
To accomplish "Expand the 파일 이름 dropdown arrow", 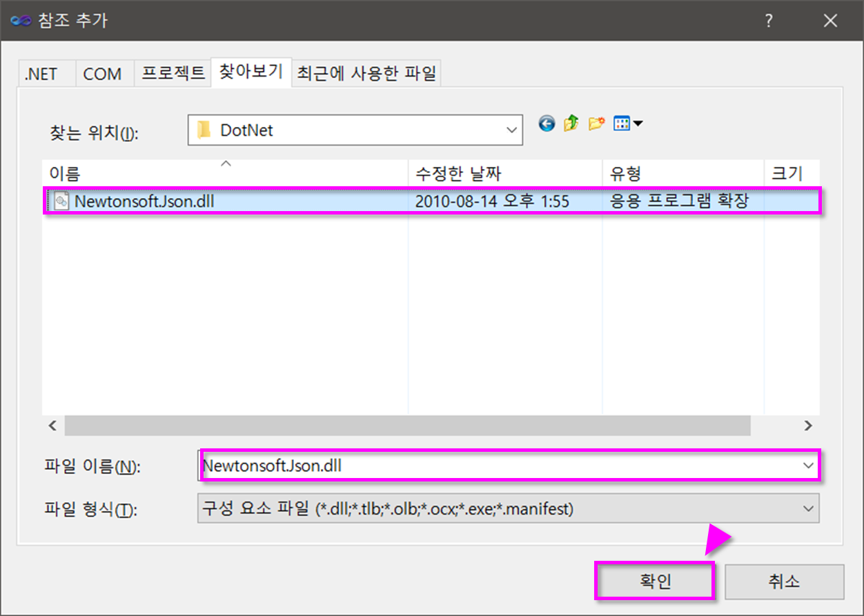I will [809, 466].
